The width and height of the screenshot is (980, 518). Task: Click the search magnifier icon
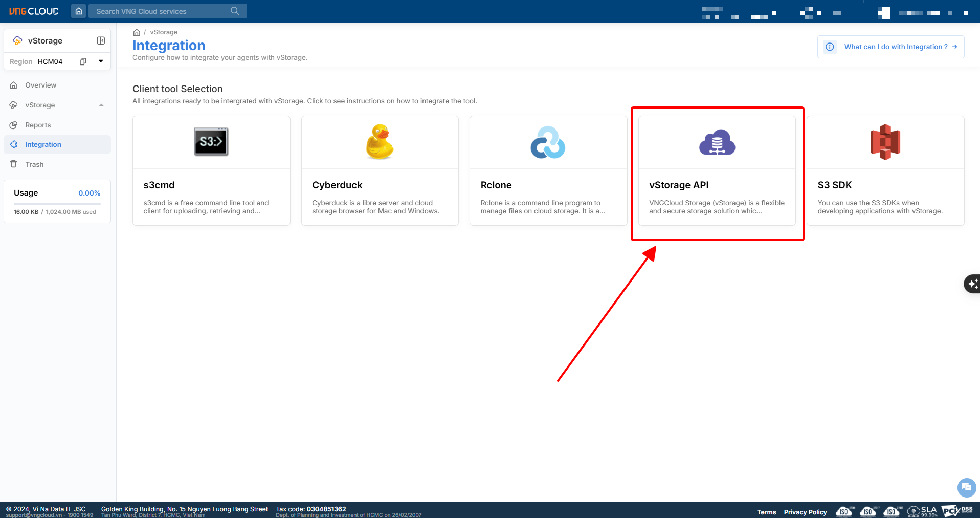coord(235,11)
